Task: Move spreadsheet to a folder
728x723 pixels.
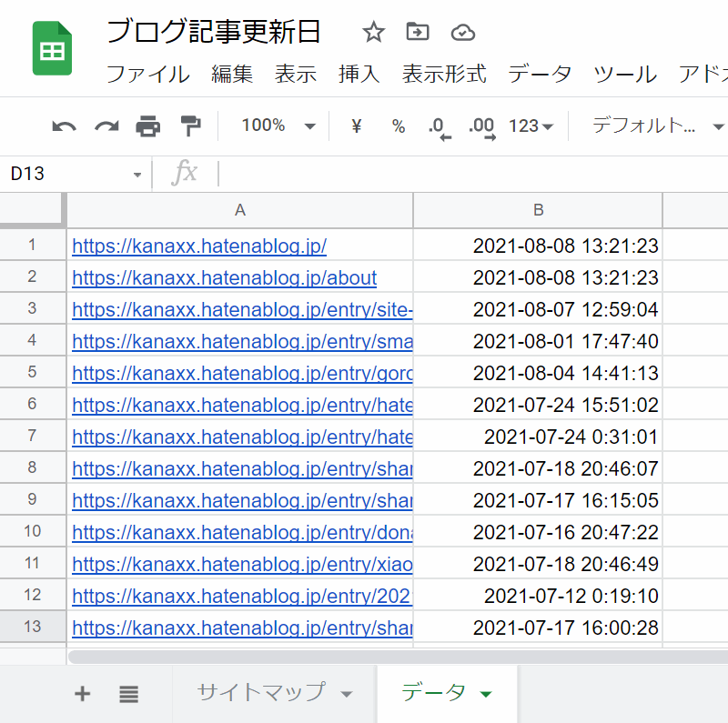Action: click(x=418, y=31)
